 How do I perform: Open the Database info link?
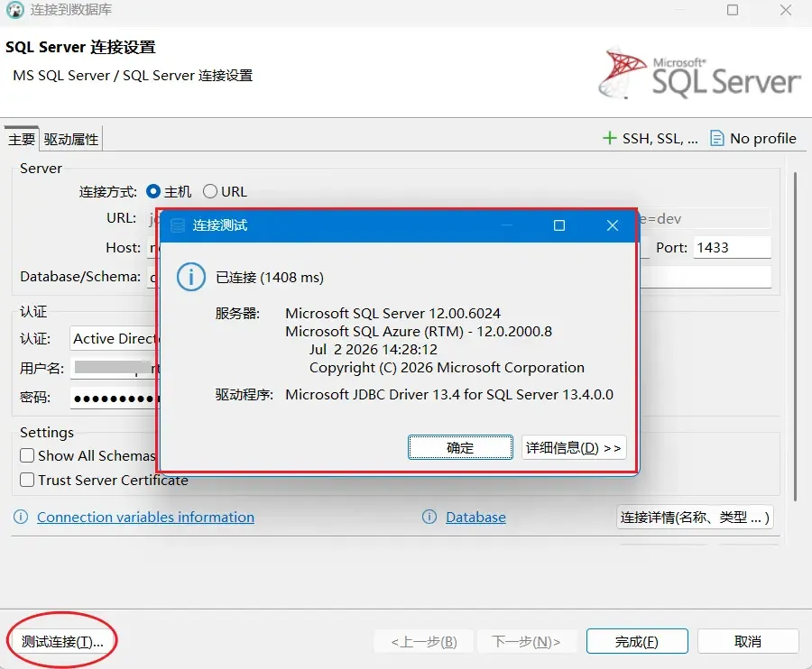pos(475,517)
